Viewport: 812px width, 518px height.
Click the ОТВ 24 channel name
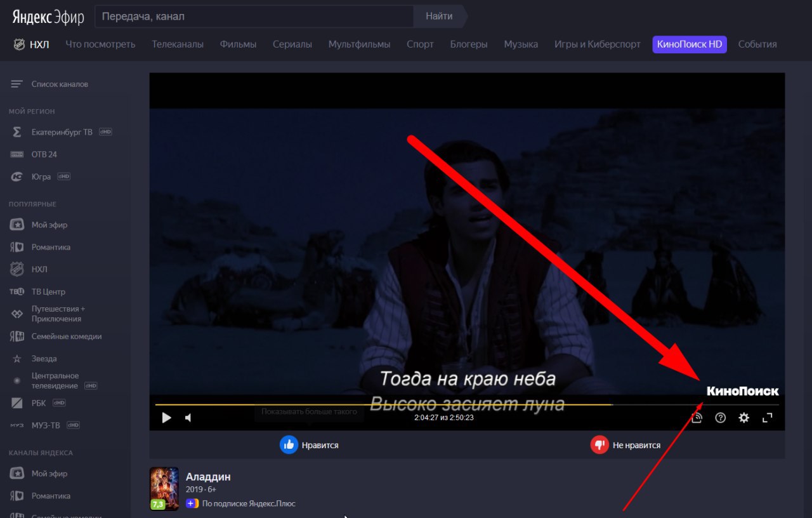pos(44,154)
